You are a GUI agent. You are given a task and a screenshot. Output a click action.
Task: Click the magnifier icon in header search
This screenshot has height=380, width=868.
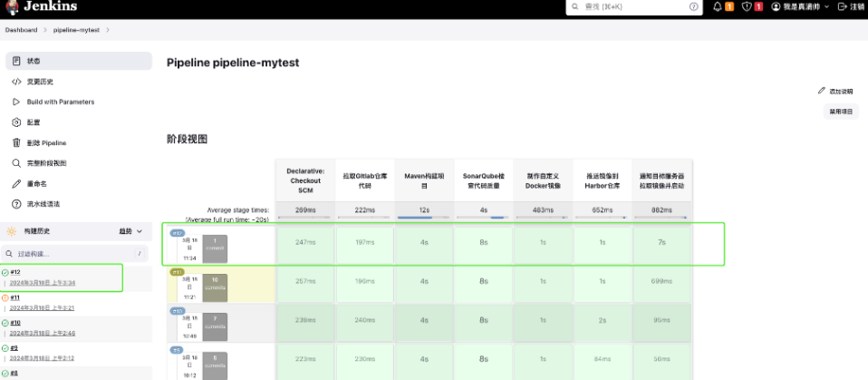(574, 6)
